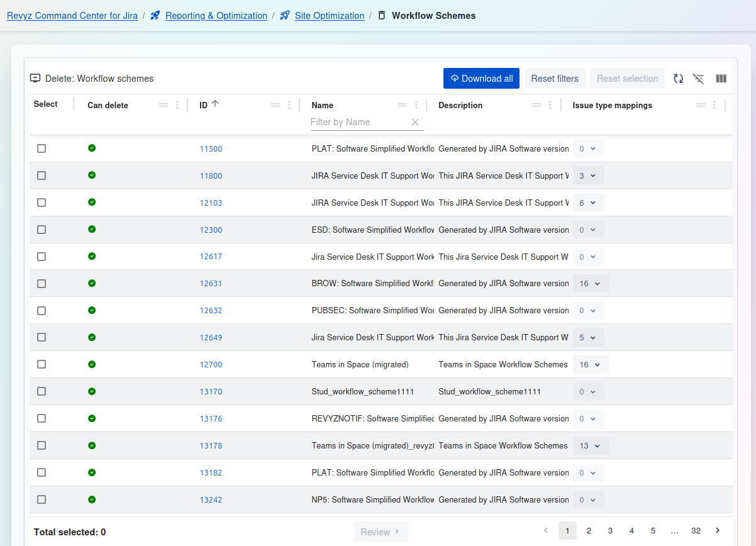Open the column chooser icon
This screenshot has height=546, width=756.
pos(721,79)
